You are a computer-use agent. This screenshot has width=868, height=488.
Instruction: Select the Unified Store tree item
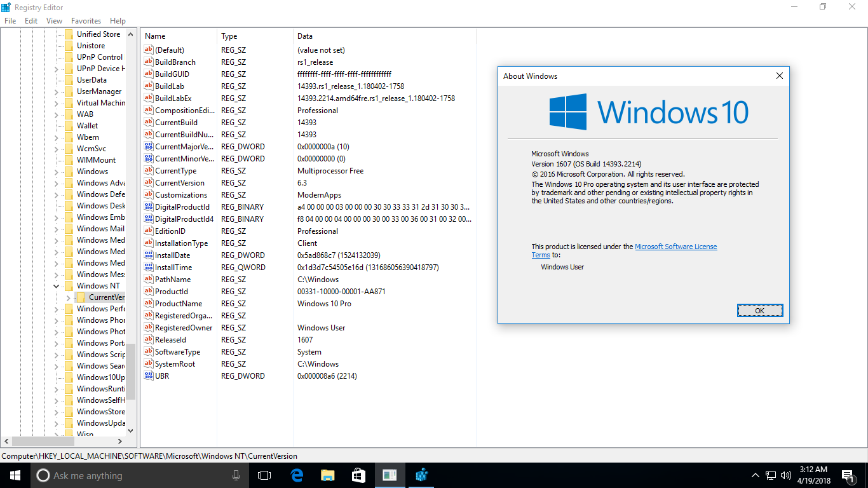point(98,34)
